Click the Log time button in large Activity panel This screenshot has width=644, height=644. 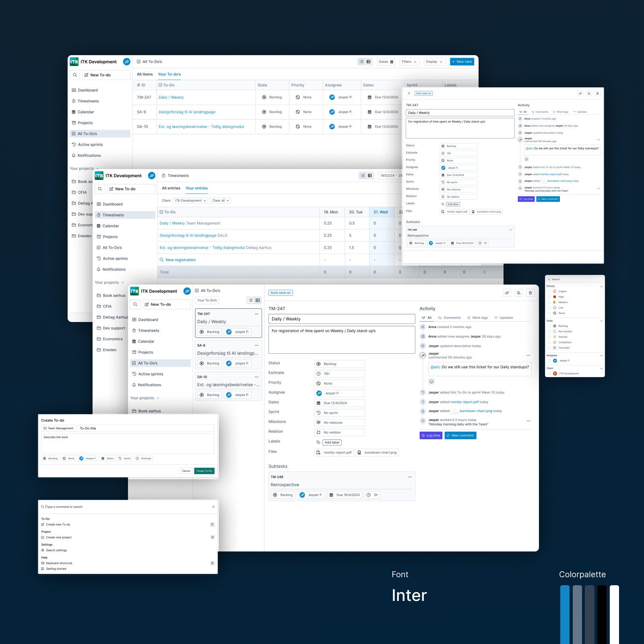(431, 436)
